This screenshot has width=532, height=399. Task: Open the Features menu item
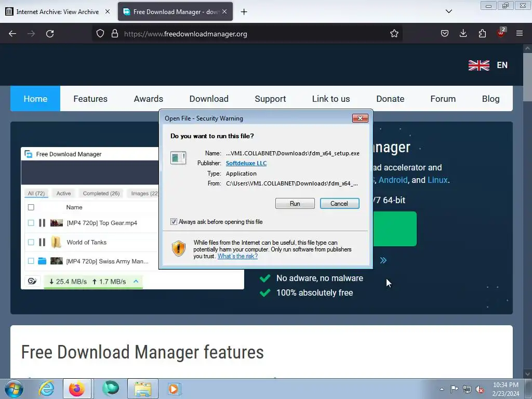click(x=90, y=99)
